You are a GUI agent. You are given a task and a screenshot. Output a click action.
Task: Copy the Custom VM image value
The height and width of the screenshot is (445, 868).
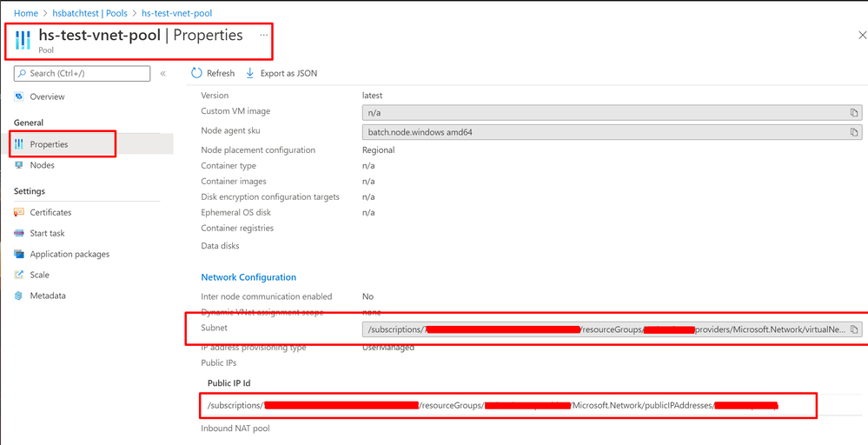[x=855, y=113]
